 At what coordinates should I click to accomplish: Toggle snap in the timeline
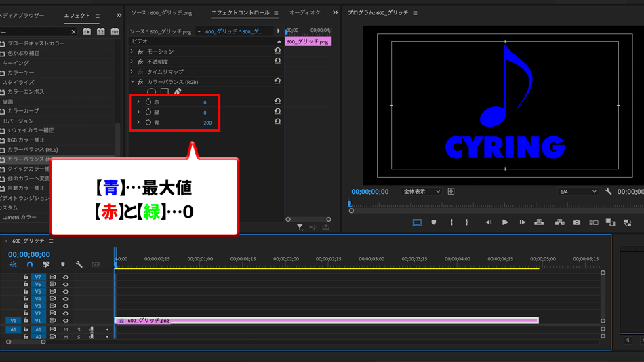tap(30, 264)
